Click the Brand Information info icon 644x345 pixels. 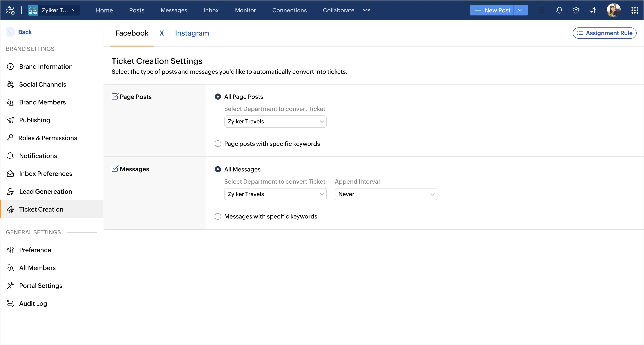coord(10,67)
